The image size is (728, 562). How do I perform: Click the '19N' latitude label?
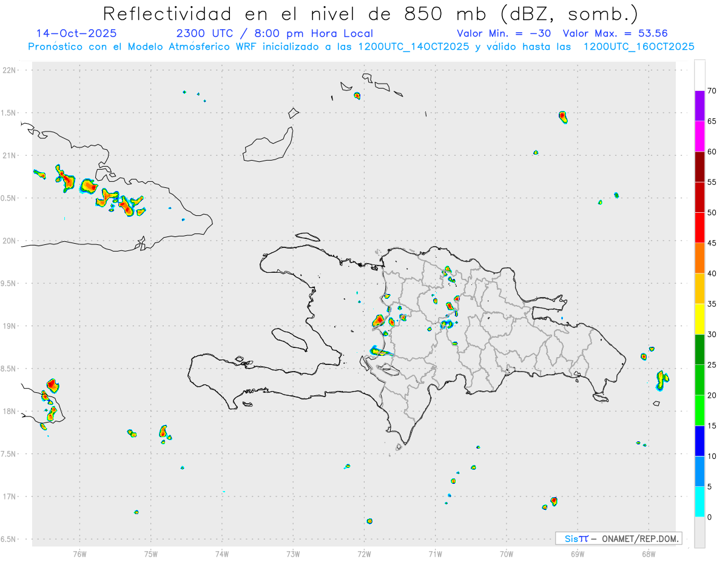tap(10, 326)
